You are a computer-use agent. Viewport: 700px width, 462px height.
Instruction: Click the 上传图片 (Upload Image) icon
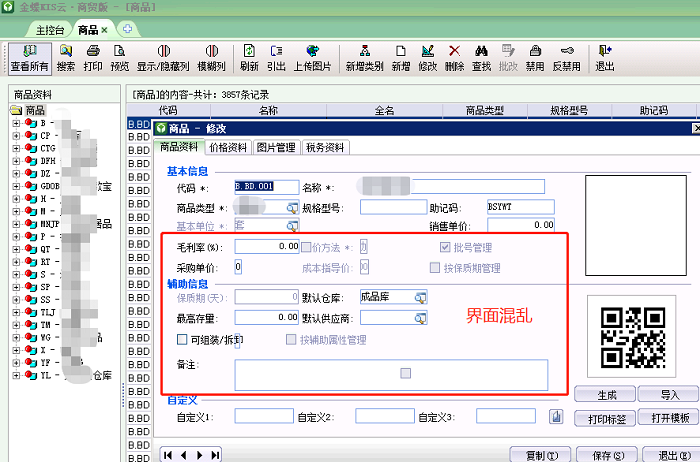[313, 57]
